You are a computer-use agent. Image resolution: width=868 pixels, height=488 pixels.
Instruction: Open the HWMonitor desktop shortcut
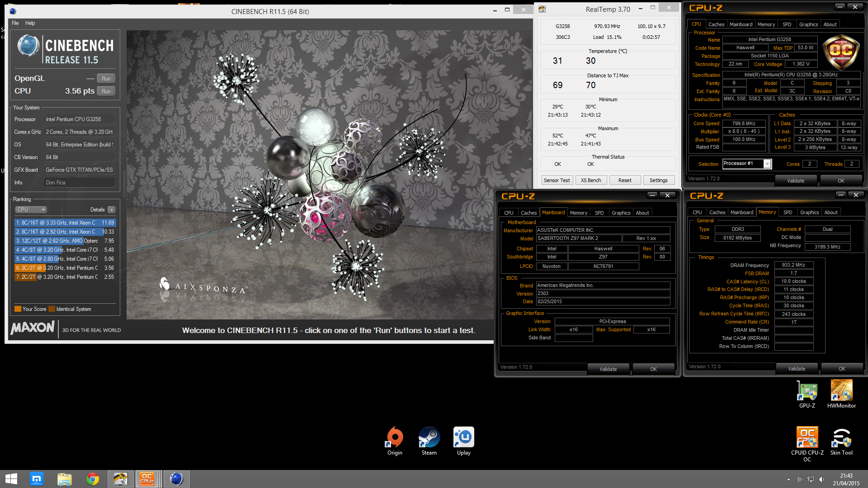pos(841,394)
